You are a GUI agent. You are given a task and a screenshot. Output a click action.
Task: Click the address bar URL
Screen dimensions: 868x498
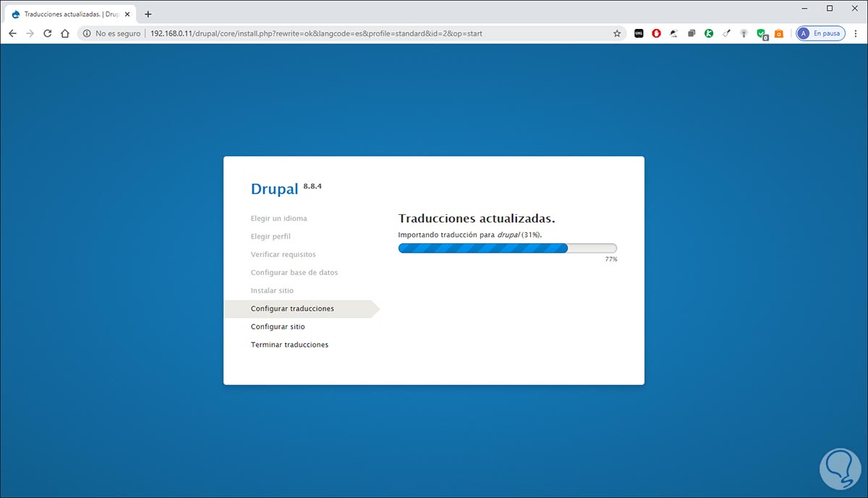click(316, 33)
